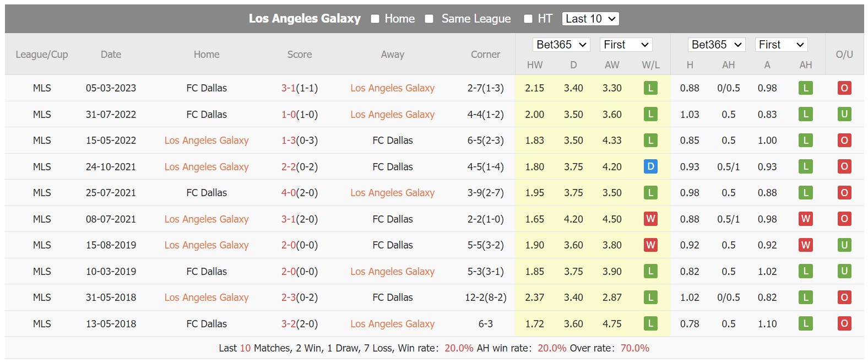Enable the Home filter checkbox

click(x=375, y=18)
